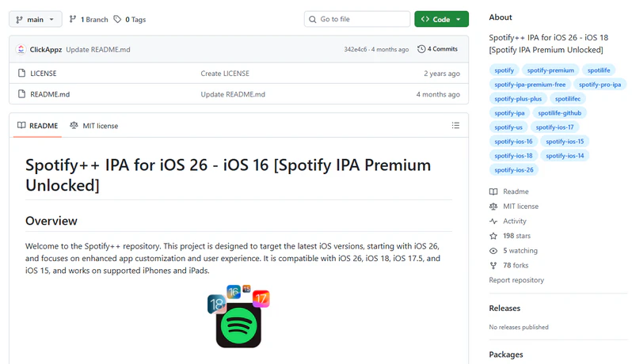Click the file icon next to LICENSE
The image size is (632, 364).
point(21,74)
